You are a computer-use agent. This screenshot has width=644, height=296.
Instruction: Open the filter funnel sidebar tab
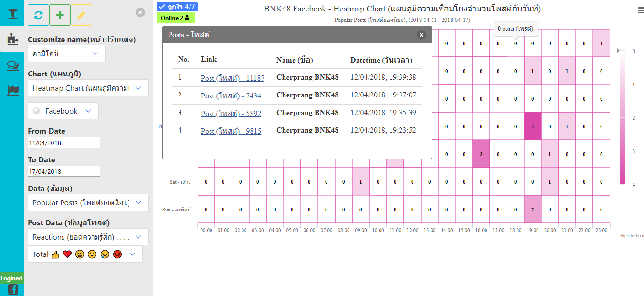tap(12, 13)
